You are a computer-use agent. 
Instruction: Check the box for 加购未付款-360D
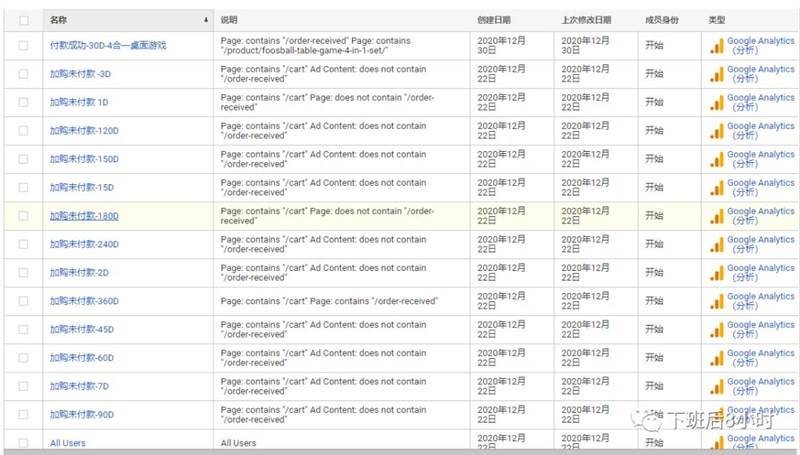point(23,301)
